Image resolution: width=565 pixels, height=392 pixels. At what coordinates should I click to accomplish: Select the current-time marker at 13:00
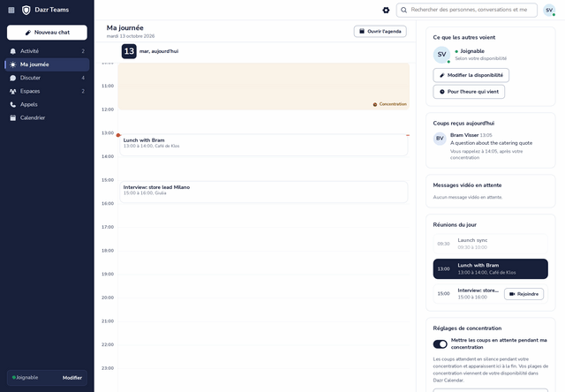pyautogui.click(x=118, y=135)
